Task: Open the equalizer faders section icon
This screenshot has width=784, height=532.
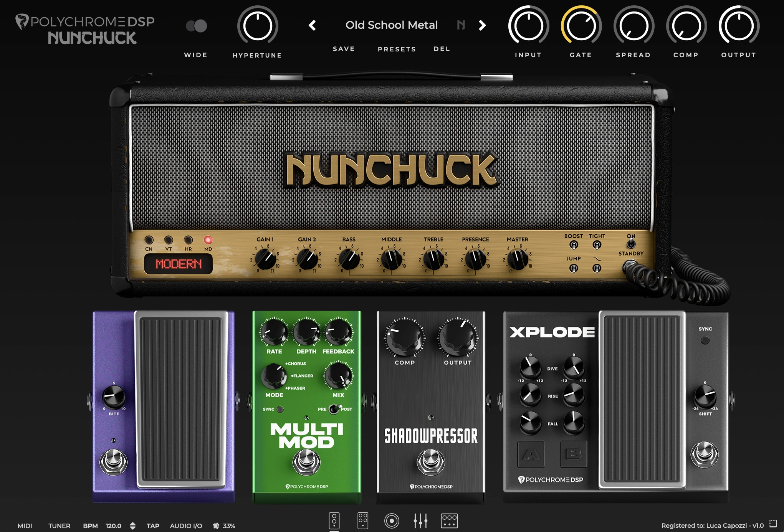Action: click(x=420, y=521)
